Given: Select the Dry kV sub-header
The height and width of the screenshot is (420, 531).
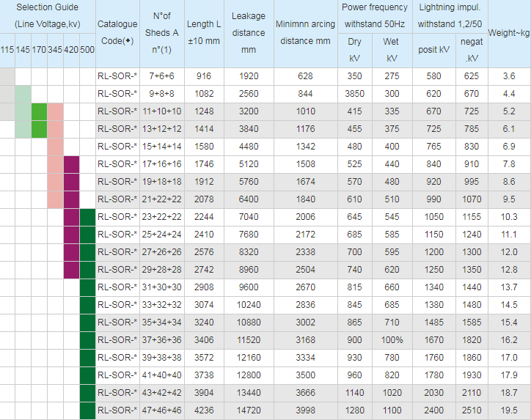Looking at the screenshot, I should tap(355, 50).
